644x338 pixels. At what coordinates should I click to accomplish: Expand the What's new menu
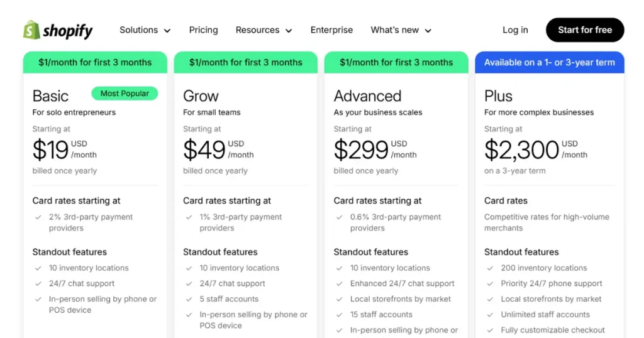[401, 30]
